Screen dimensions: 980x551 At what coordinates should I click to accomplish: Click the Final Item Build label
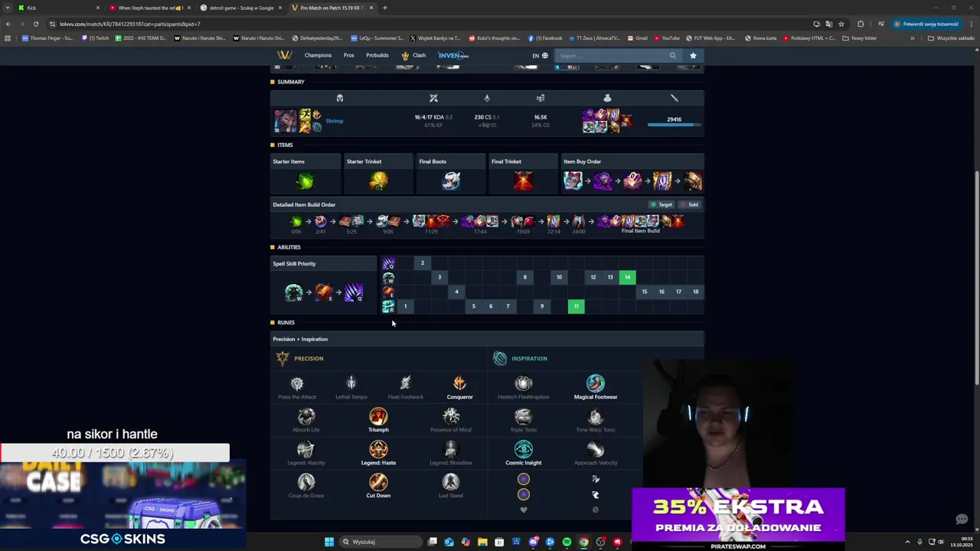click(x=640, y=231)
